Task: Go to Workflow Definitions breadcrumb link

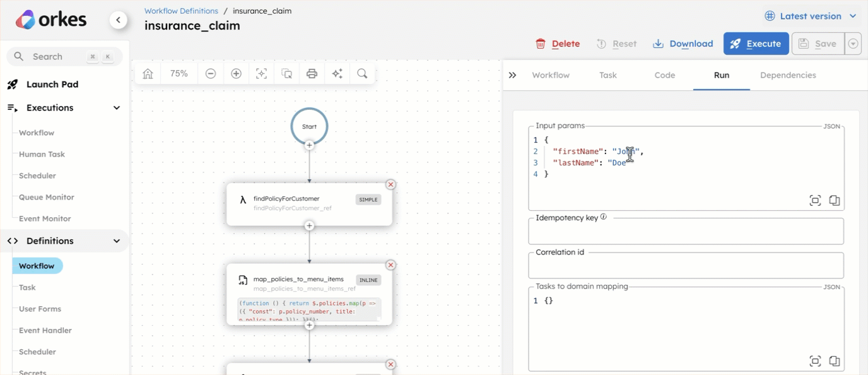Action: [181, 11]
